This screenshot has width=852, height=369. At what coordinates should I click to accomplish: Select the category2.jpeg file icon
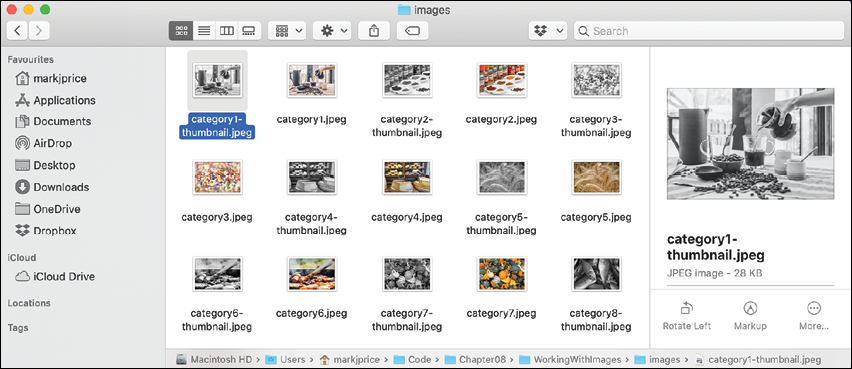[502, 80]
